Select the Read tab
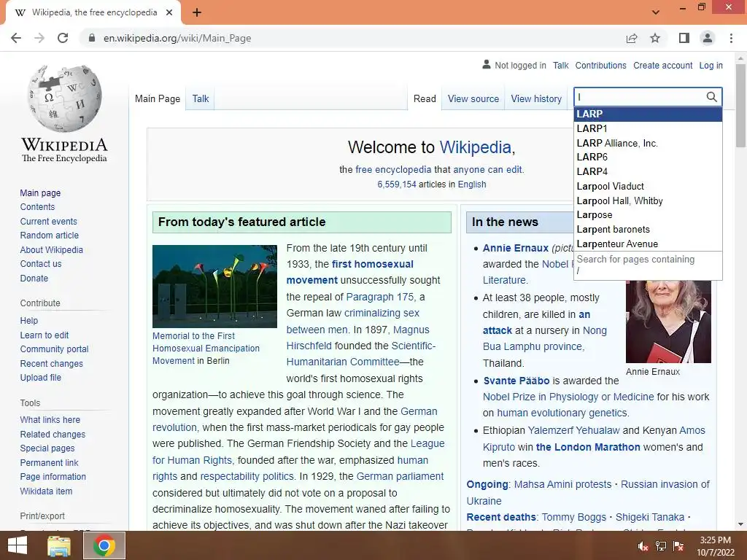Image resolution: width=747 pixels, height=560 pixels. click(425, 98)
